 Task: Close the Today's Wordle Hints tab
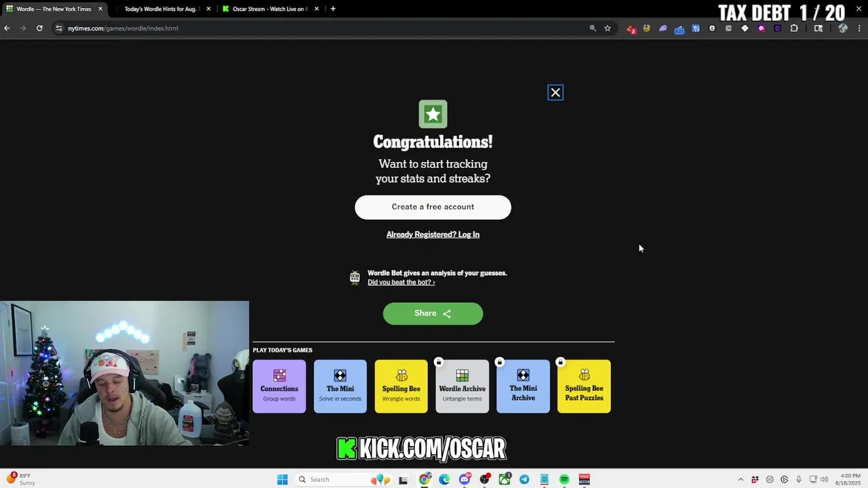pyautogui.click(x=208, y=9)
